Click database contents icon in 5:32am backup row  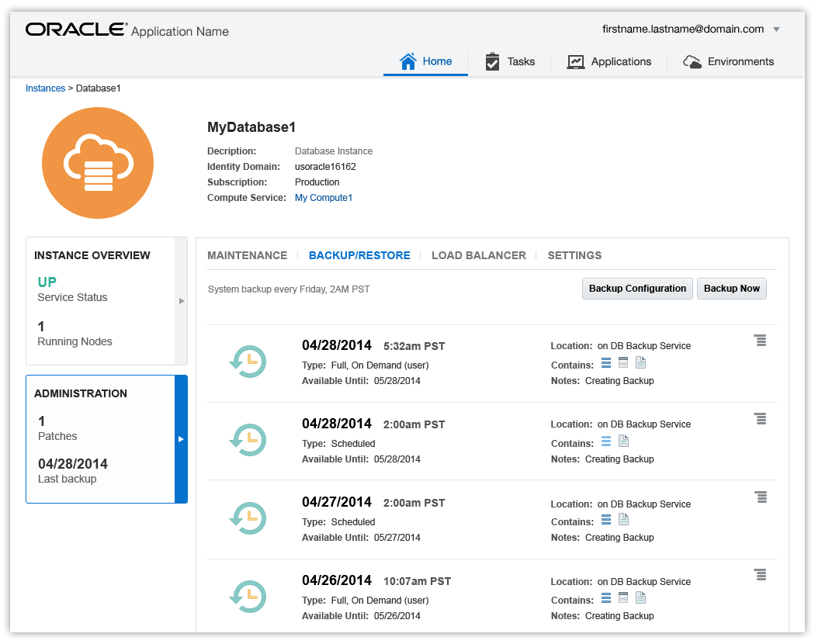click(606, 363)
